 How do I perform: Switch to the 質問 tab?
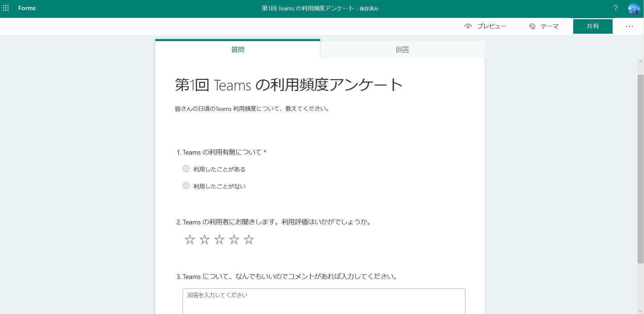tap(238, 50)
